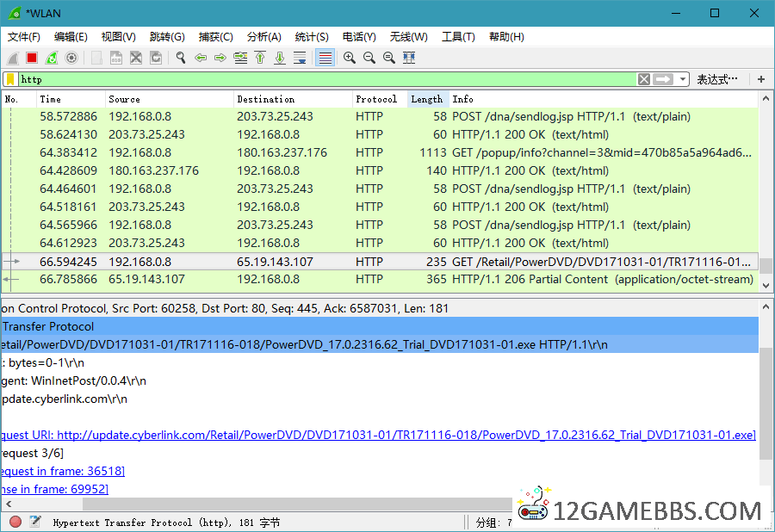Apply the display filter with the arrow

tap(663, 79)
